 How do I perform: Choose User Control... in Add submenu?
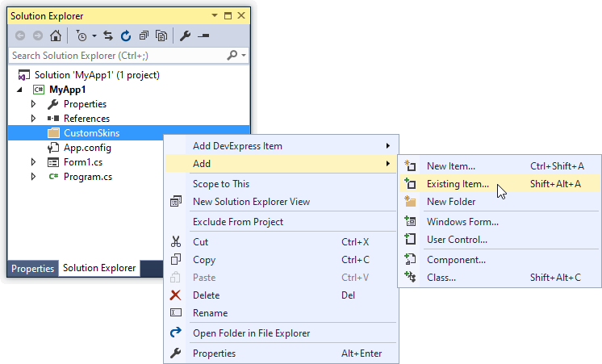click(500, 240)
